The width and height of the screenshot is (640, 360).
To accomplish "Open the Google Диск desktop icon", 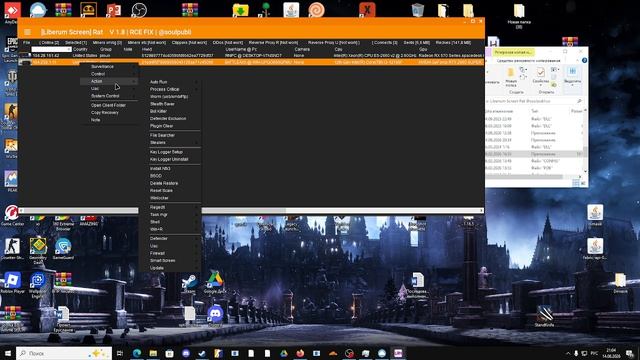I will (x=215, y=283).
